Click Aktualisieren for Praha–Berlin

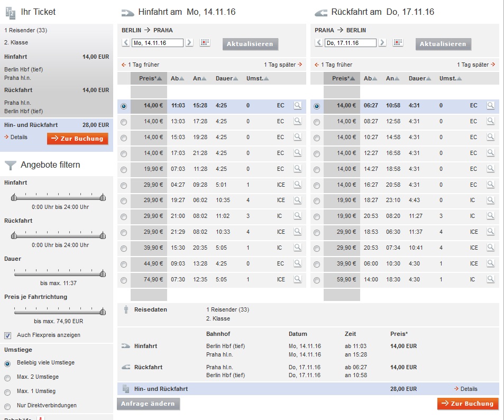(x=443, y=44)
